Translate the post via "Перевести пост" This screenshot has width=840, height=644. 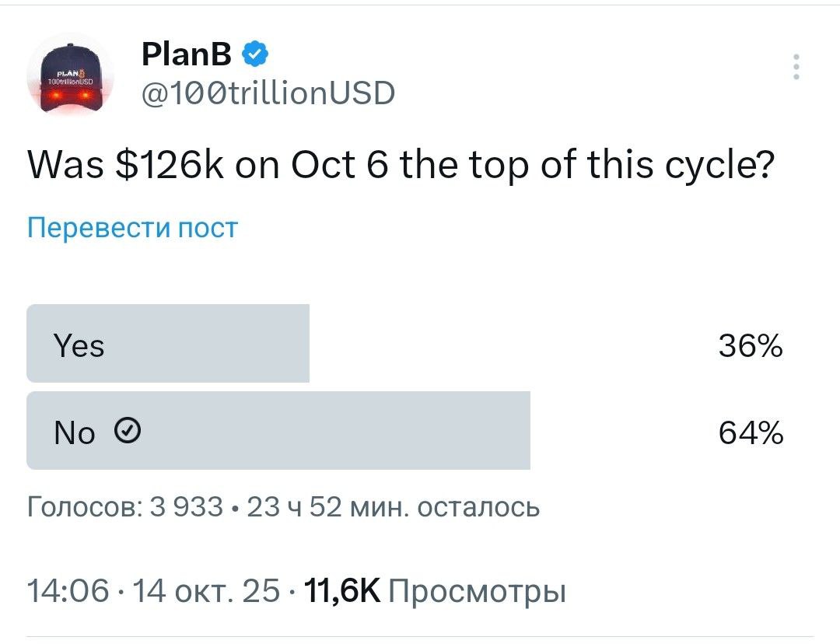tap(132, 228)
